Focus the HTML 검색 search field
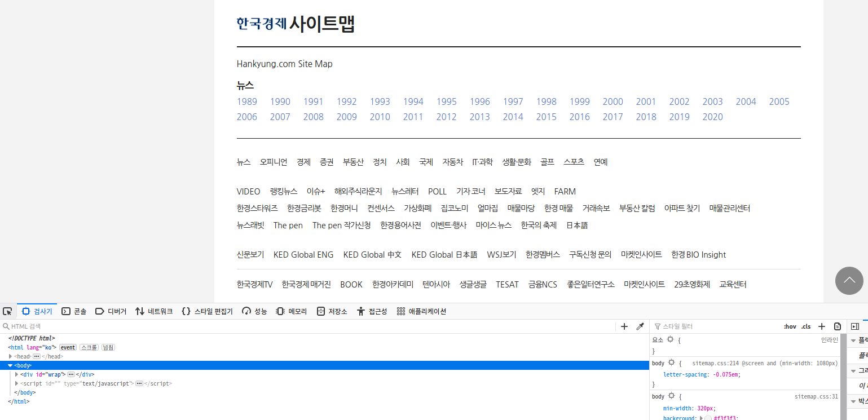Screen dimensions: 868x420 point(309,326)
